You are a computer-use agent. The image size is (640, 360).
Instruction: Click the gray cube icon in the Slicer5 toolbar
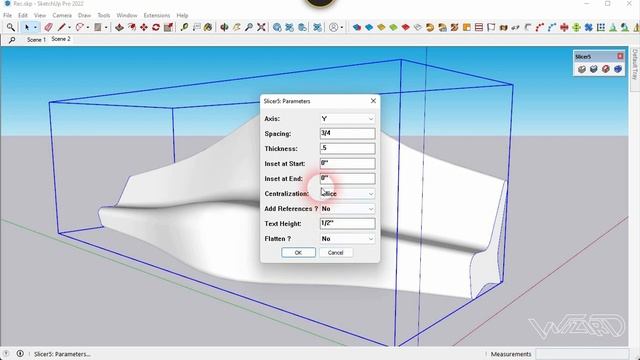582,69
